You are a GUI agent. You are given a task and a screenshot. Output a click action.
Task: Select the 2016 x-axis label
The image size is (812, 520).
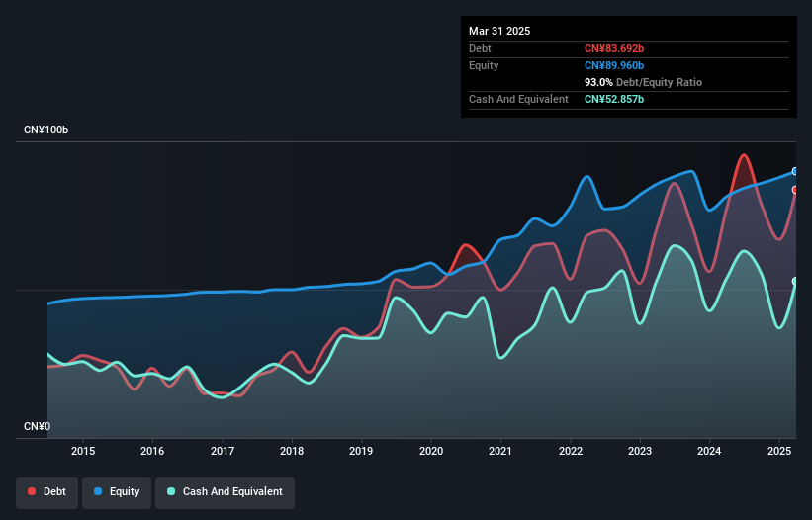coord(152,451)
